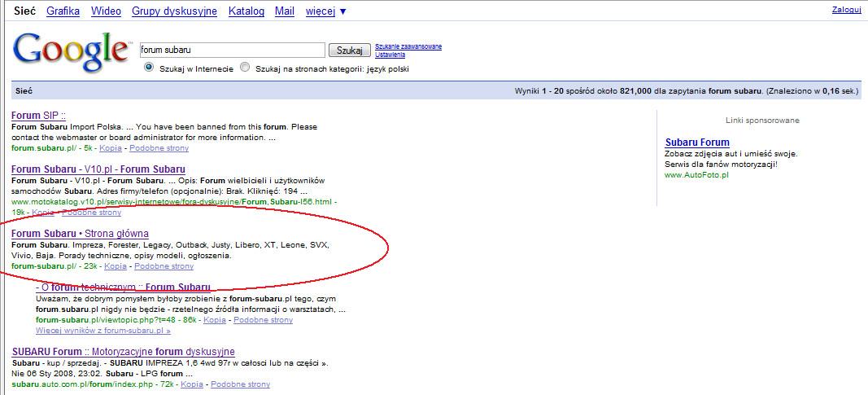
Task: Expand the 'więcej' dropdown menu
Action: click(325, 11)
